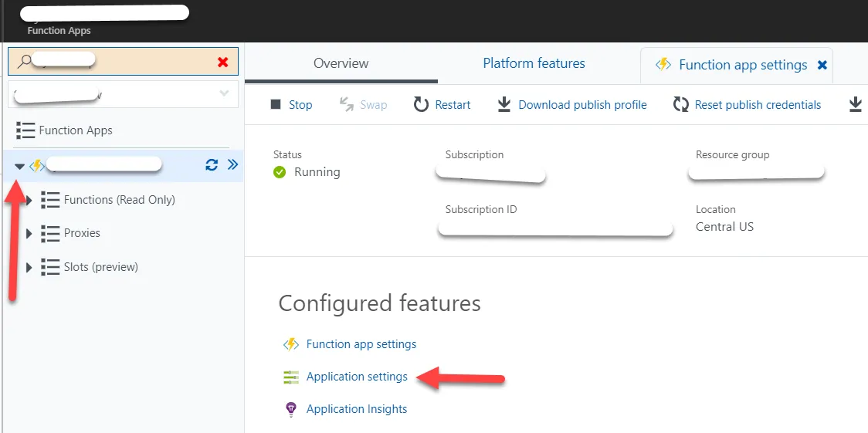This screenshot has width=868, height=433.
Task: Switch to the Platform features tab
Action: 534,63
